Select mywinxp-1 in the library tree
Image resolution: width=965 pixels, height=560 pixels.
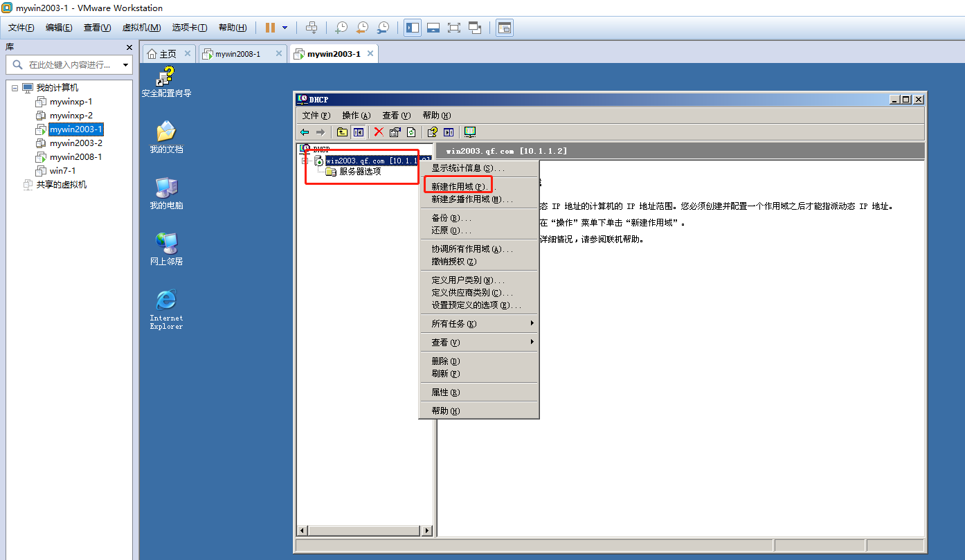(71, 102)
